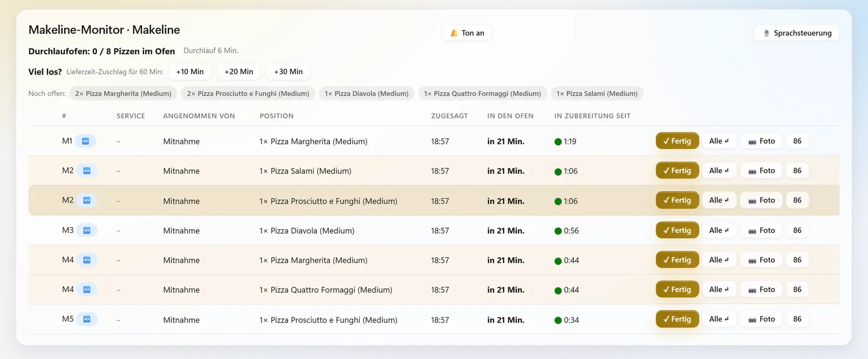Add +10 Min delivery time surcharge
This screenshot has height=359, width=868.
pyautogui.click(x=190, y=72)
